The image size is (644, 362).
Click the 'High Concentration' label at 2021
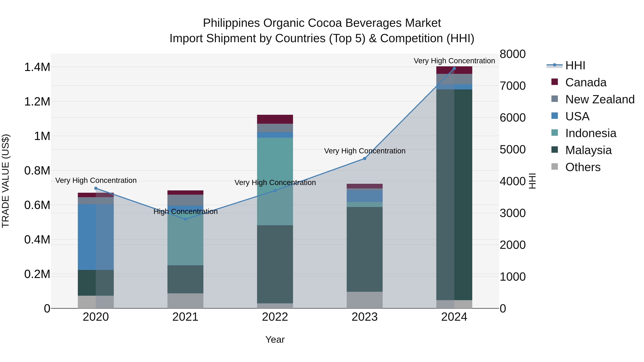pyautogui.click(x=186, y=212)
